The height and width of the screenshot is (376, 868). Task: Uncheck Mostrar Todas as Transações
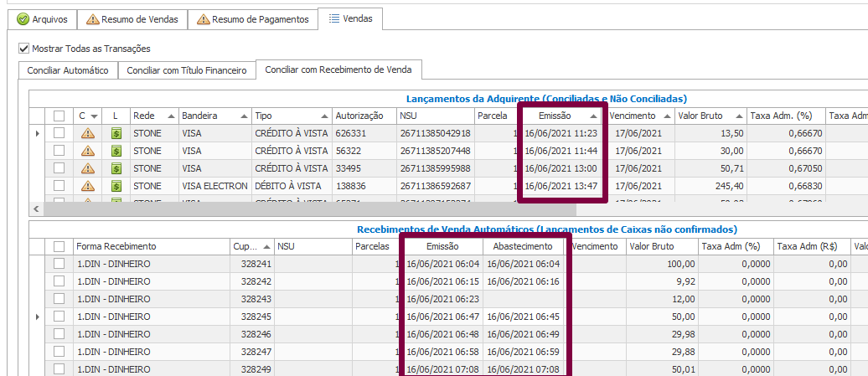pos(23,49)
